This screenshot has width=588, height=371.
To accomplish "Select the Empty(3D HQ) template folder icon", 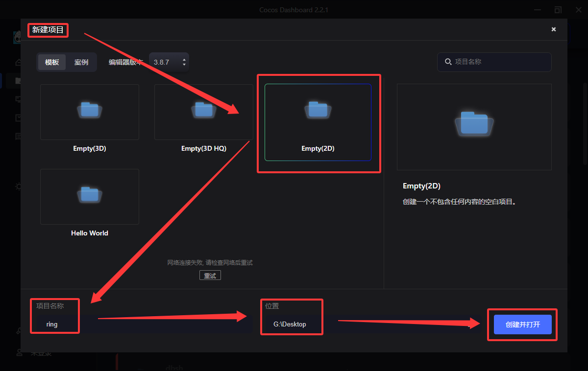I will [x=204, y=110].
